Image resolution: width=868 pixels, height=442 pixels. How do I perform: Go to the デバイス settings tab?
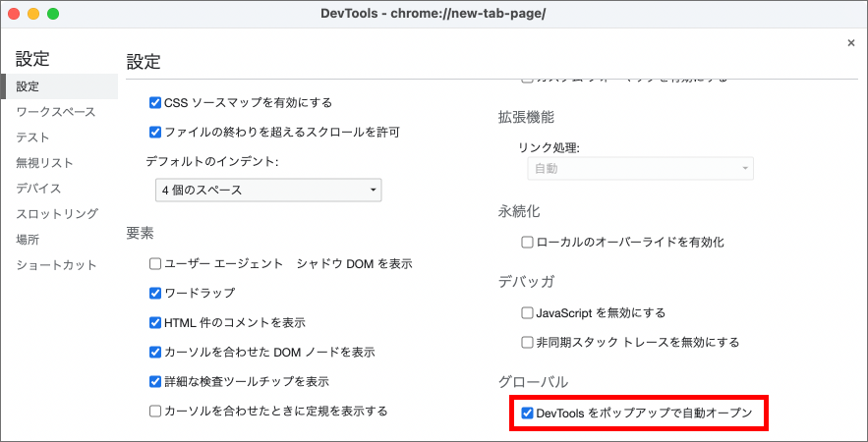point(38,189)
